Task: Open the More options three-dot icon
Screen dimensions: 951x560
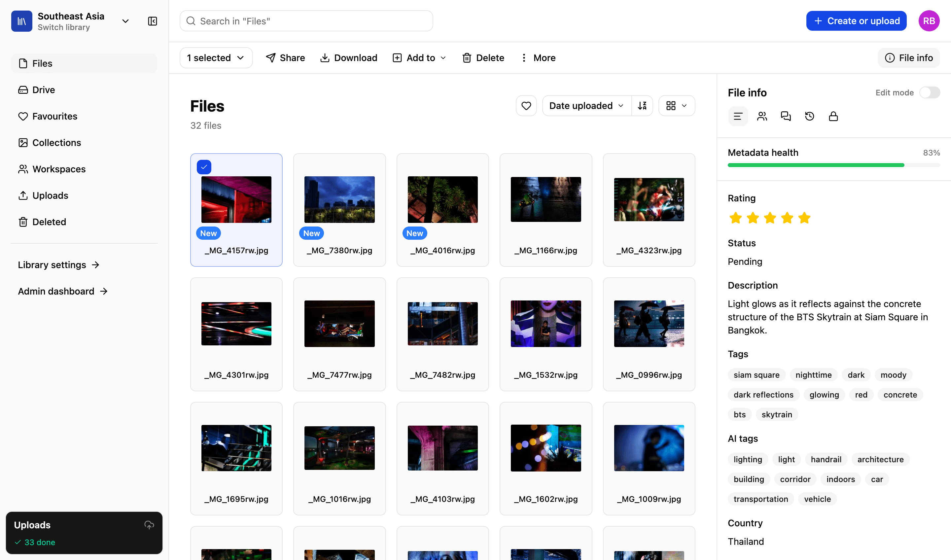Action: [524, 58]
